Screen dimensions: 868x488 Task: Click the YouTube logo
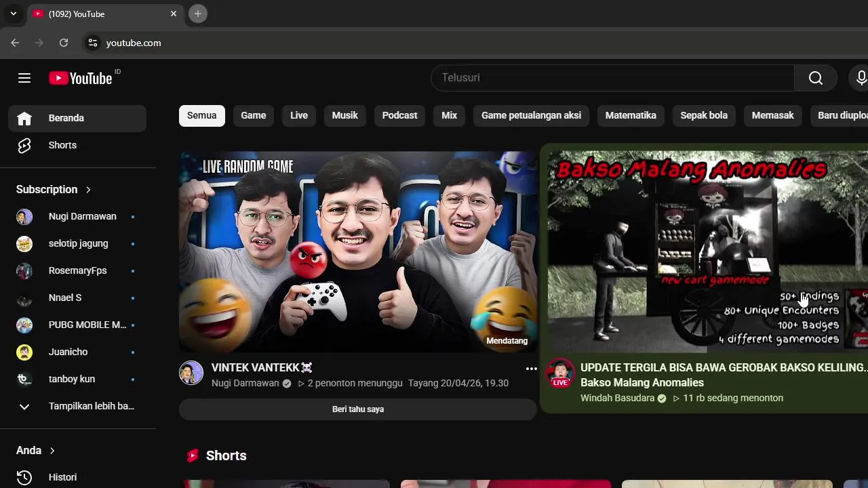point(81,78)
